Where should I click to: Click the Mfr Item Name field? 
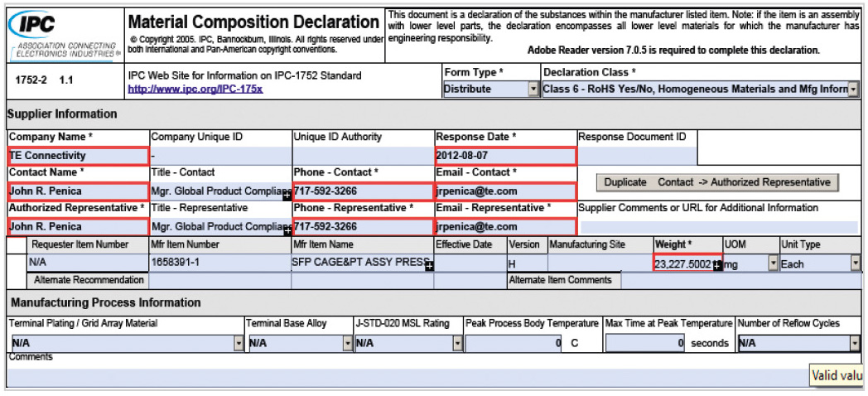tap(362, 263)
